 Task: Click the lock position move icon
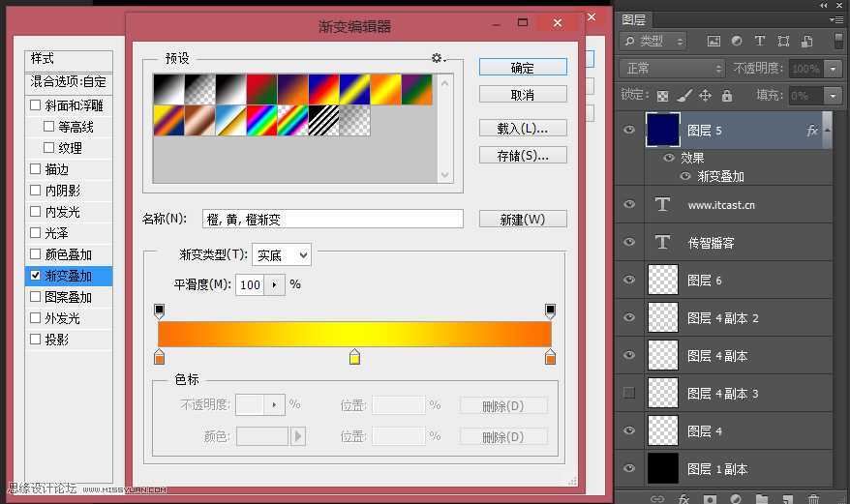[705, 96]
